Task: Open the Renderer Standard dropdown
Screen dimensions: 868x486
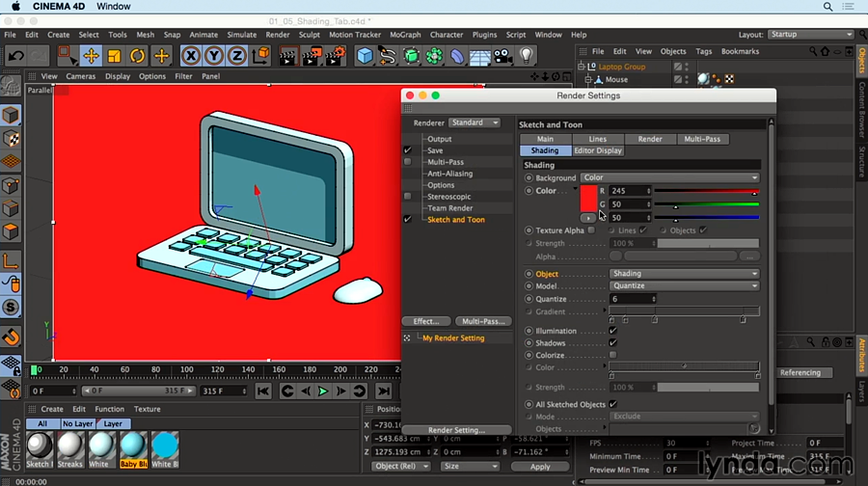Action: tap(475, 122)
